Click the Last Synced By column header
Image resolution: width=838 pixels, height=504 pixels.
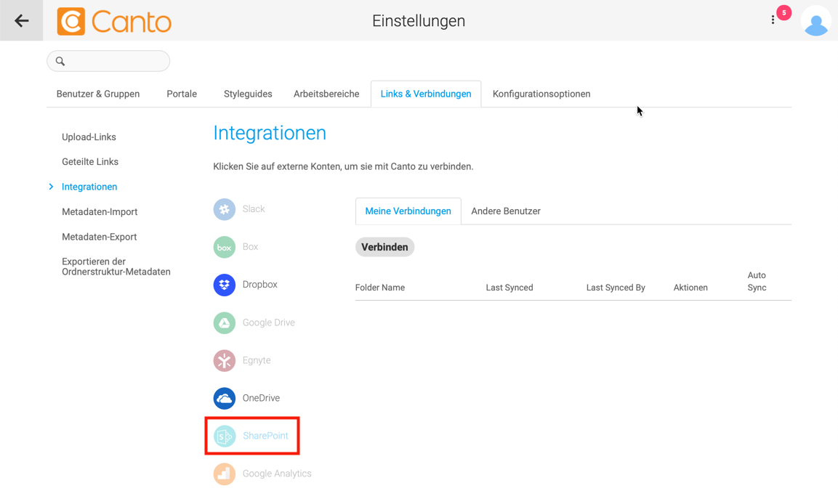[616, 288]
